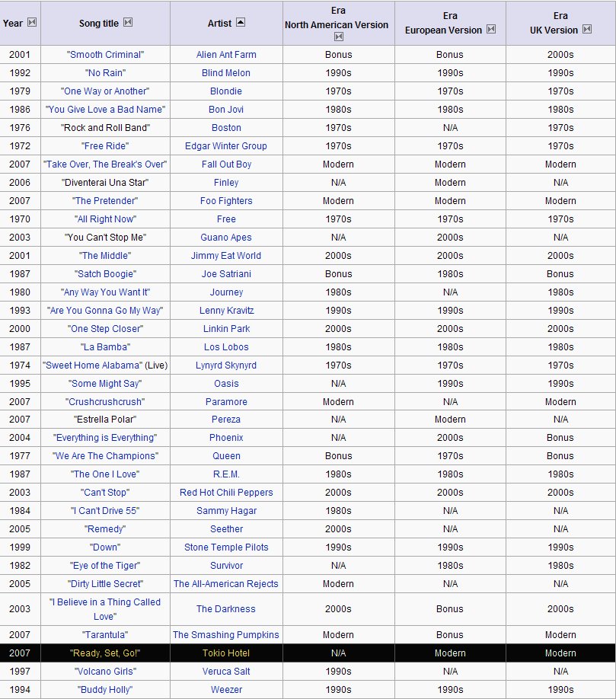Open "Take Over, The Break's Over" link

(105, 164)
